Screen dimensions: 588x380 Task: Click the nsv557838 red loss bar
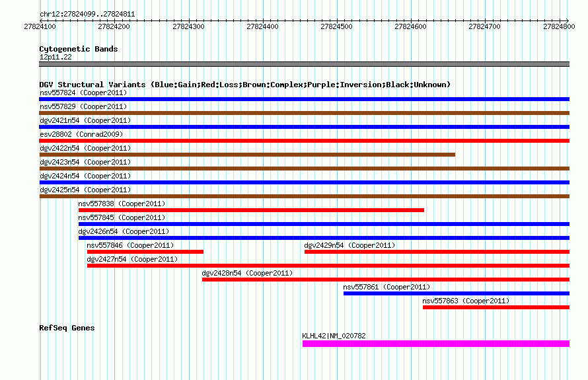tap(251, 210)
